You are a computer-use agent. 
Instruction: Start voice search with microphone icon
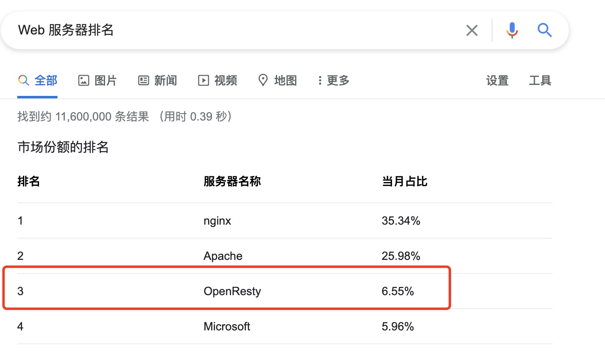pos(512,30)
